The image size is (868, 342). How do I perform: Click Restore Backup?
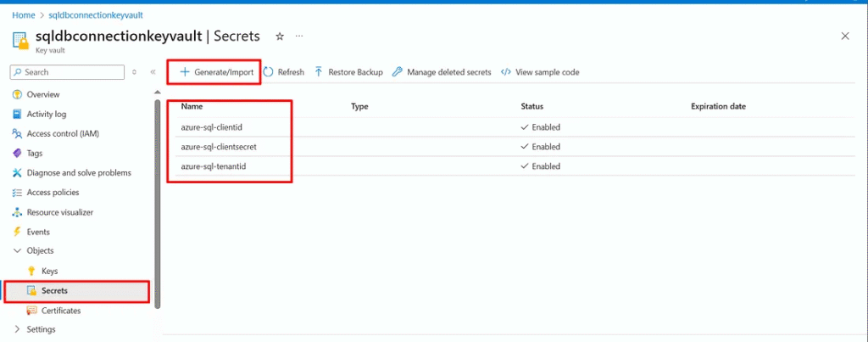(348, 72)
